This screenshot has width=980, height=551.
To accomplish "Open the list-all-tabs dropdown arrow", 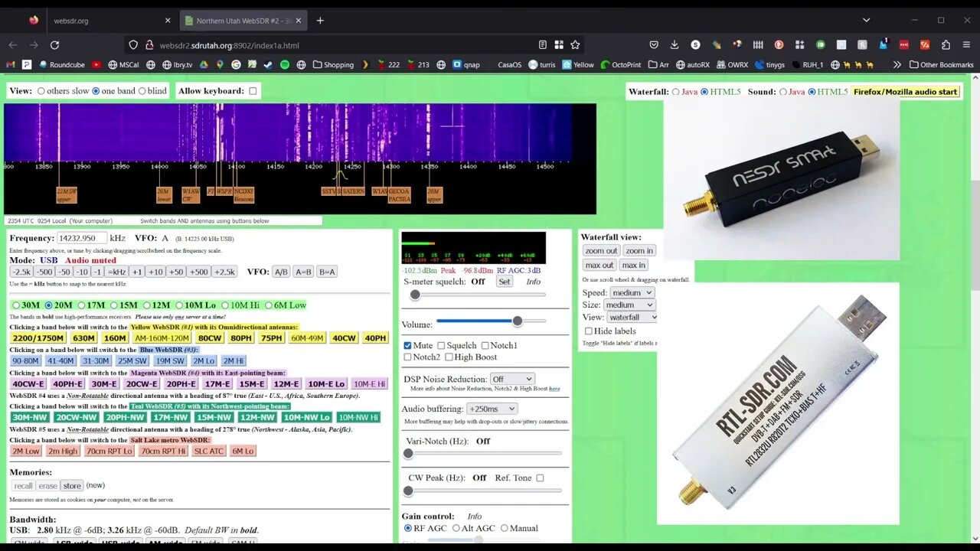I will [x=866, y=21].
